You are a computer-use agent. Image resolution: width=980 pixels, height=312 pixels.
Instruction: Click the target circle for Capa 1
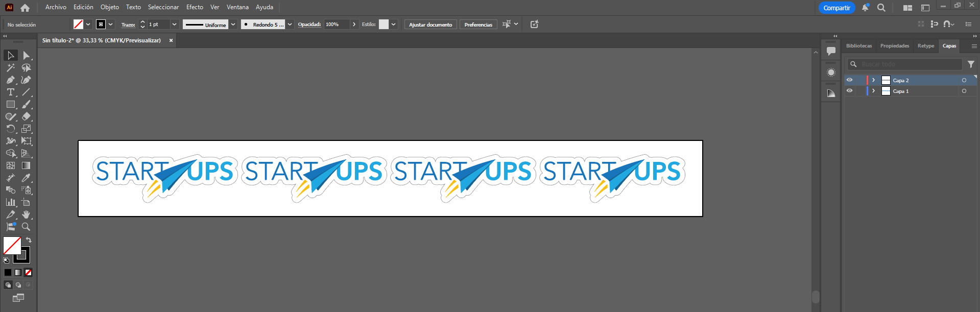point(964,91)
